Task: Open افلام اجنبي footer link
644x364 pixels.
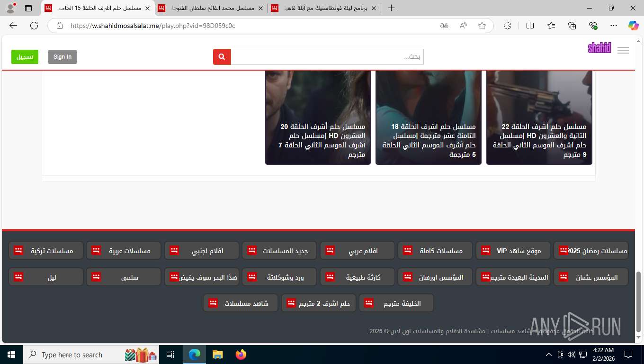Action: pos(202,250)
